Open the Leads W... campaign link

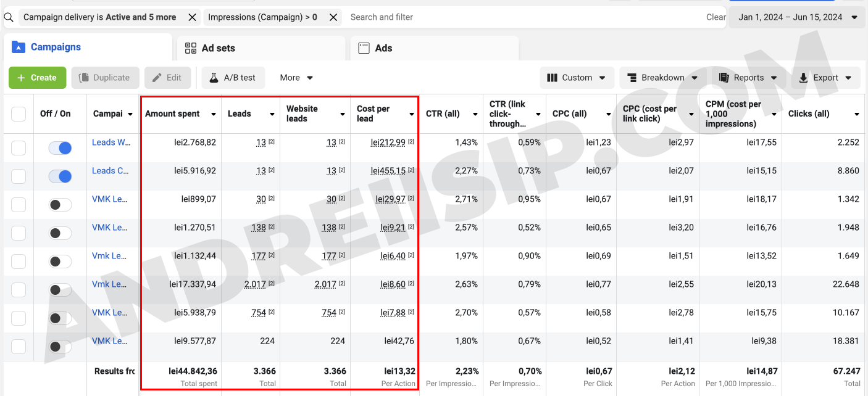coord(111,142)
